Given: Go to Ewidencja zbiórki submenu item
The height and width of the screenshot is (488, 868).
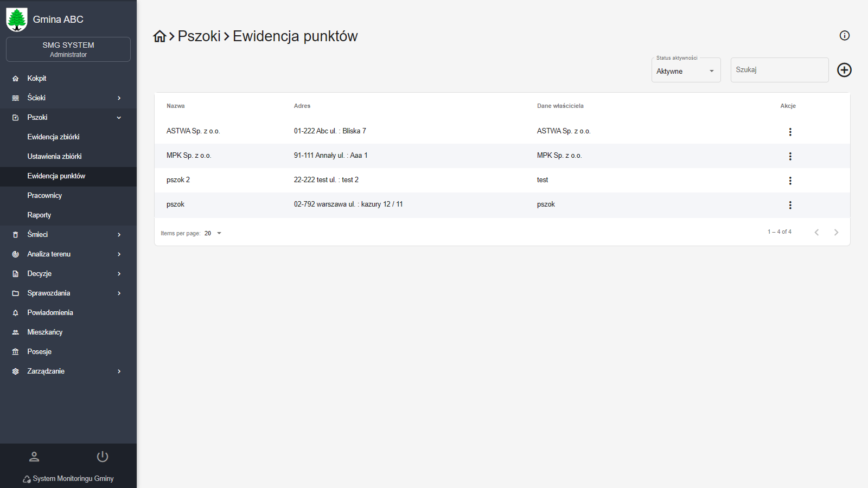Looking at the screenshot, I should click(x=53, y=137).
